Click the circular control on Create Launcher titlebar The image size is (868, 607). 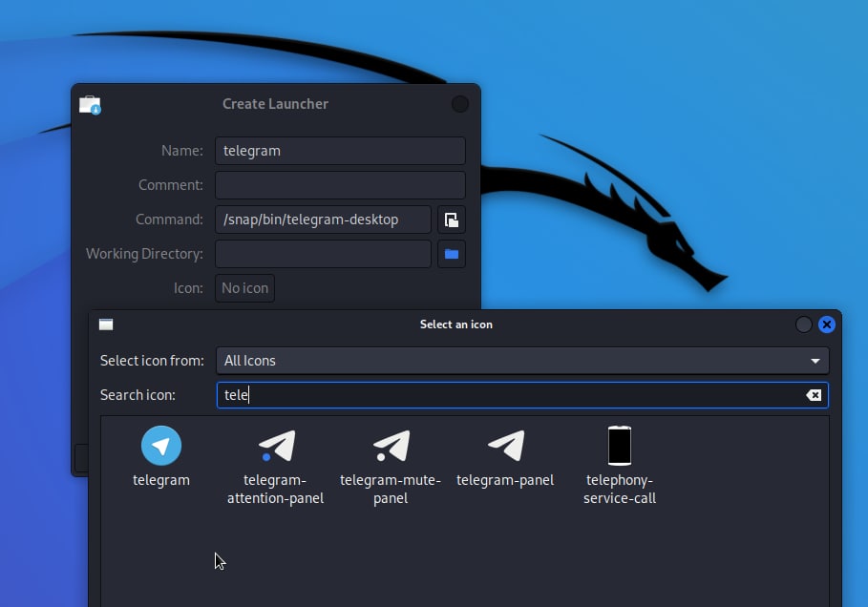click(459, 103)
